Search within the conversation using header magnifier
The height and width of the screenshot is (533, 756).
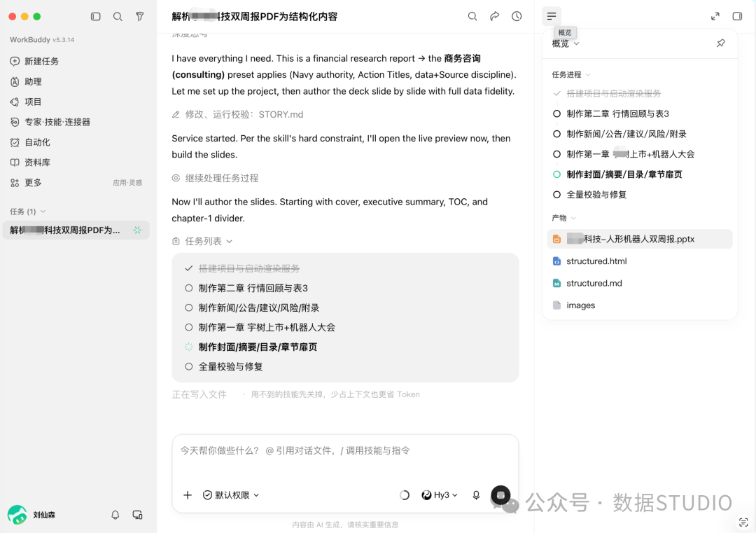pyautogui.click(x=472, y=16)
